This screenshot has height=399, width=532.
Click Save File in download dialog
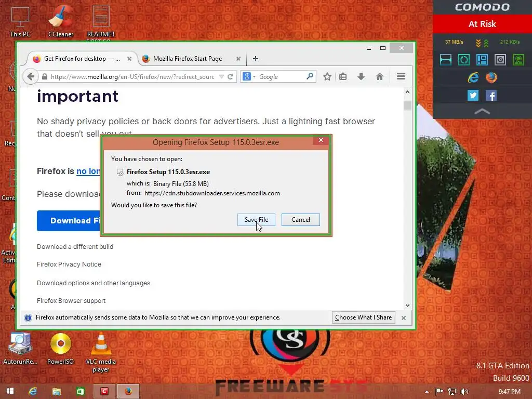pyautogui.click(x=256, y=220)
